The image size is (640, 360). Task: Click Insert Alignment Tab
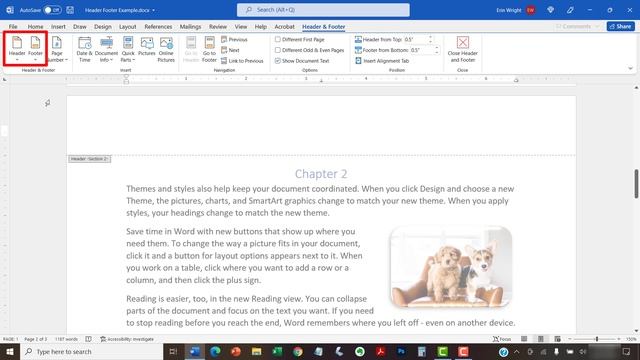(382, 61)
